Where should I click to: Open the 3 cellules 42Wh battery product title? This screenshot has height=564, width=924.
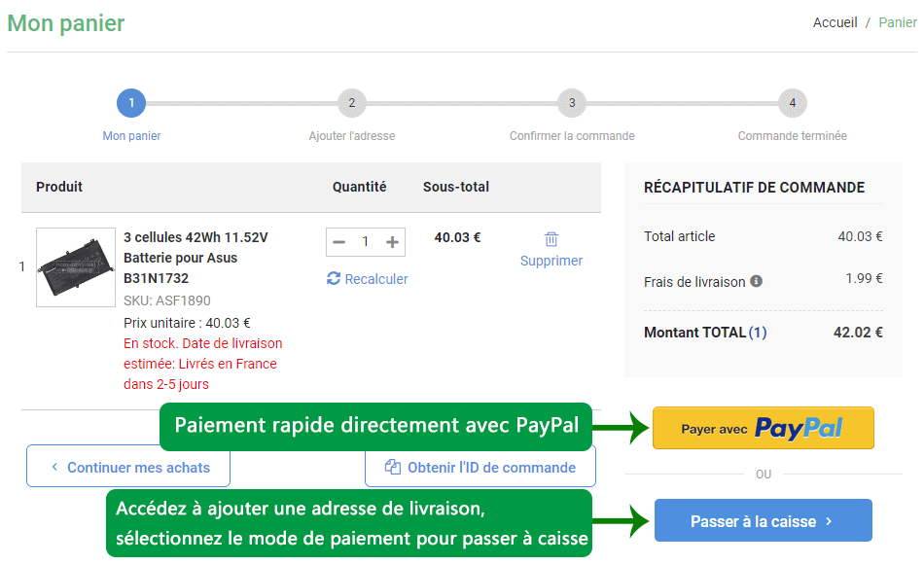point(195,258)
